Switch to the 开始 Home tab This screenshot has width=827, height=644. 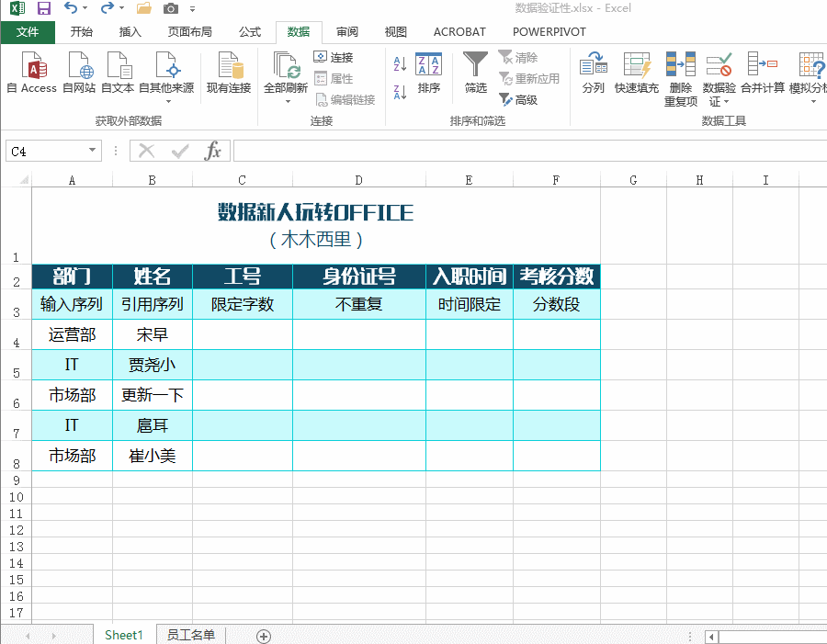coord(81,32)
